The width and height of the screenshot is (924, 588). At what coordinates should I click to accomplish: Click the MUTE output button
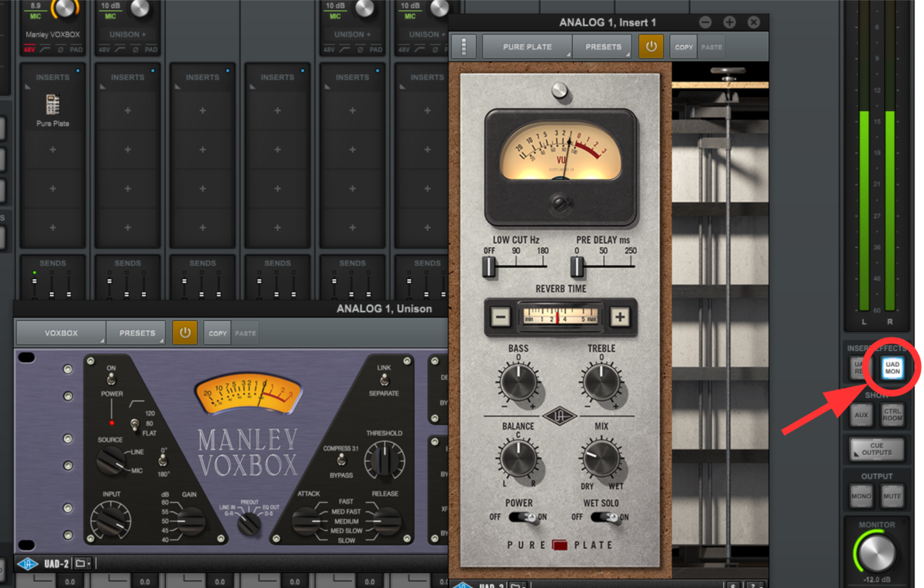(x=892, y=496)
